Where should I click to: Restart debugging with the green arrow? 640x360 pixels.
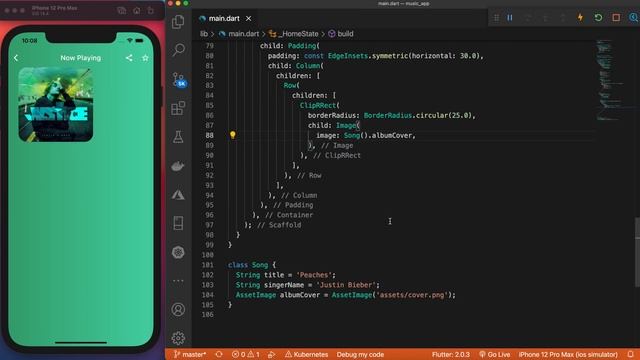point(598,18)
